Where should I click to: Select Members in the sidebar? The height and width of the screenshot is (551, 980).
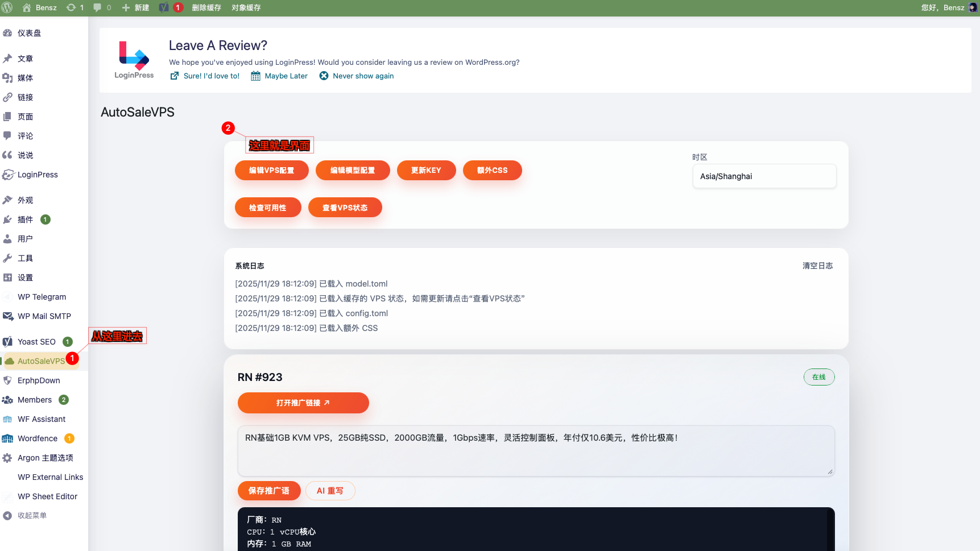tap(34, 400)
